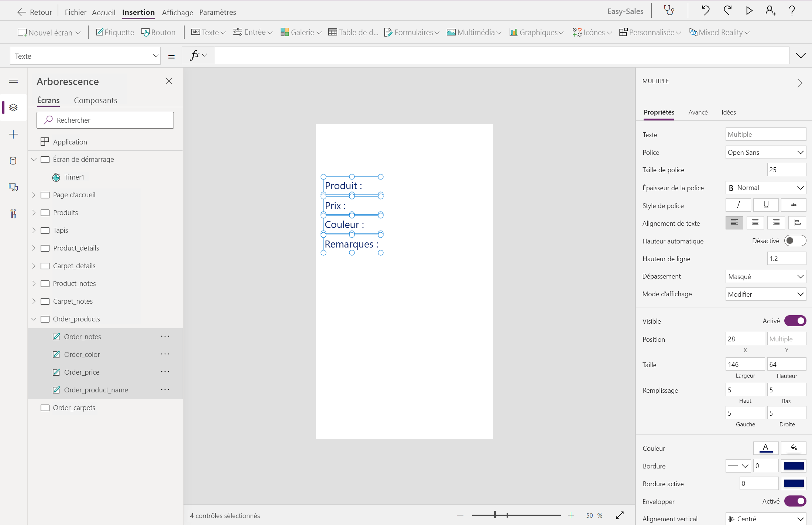Open the Data cylinder icon
The width and height of the screenshot is (812, 525).
tap(13, 161)
